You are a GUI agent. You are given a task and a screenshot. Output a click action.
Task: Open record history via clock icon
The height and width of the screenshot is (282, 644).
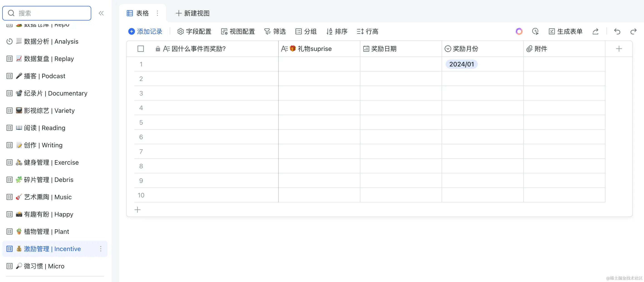(535, 31)
